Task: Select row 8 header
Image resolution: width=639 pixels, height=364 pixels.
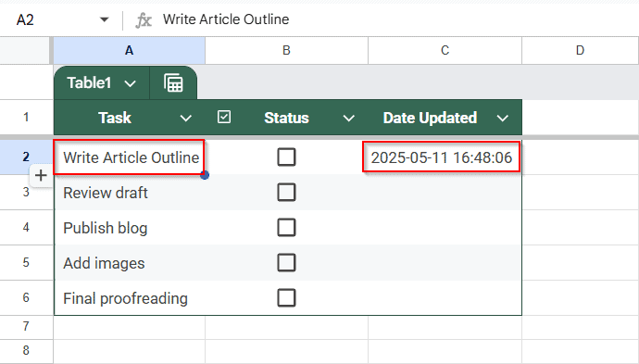Action: [26, 350]
